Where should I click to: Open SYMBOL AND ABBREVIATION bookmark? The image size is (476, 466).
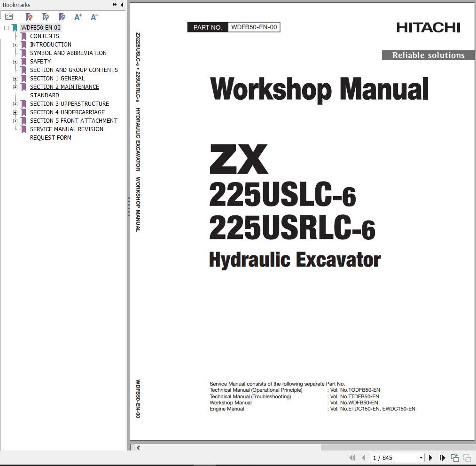pos(68,53)
